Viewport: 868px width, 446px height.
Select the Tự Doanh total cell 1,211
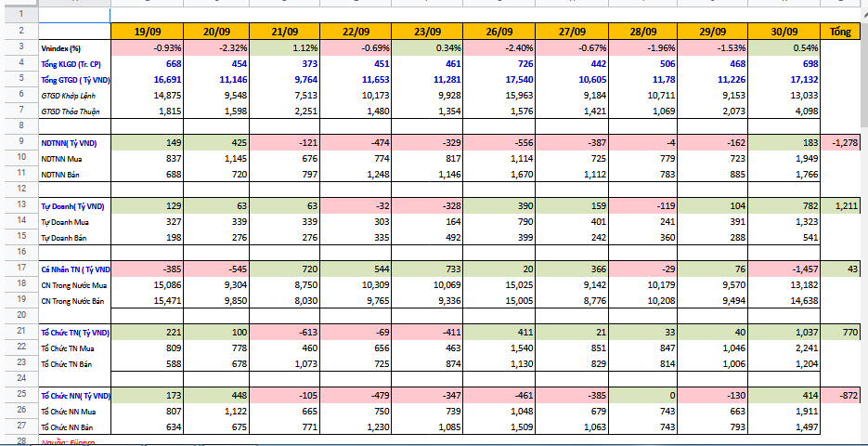843,204
